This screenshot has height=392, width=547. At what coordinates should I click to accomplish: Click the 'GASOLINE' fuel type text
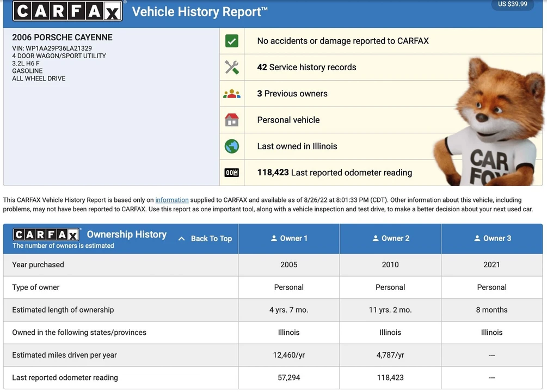[27, 71]
